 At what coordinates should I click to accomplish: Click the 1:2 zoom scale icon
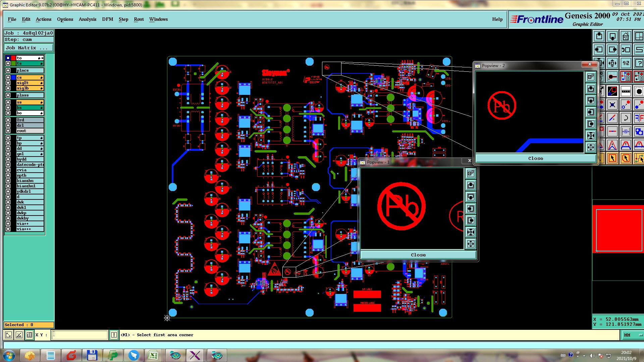626,63
